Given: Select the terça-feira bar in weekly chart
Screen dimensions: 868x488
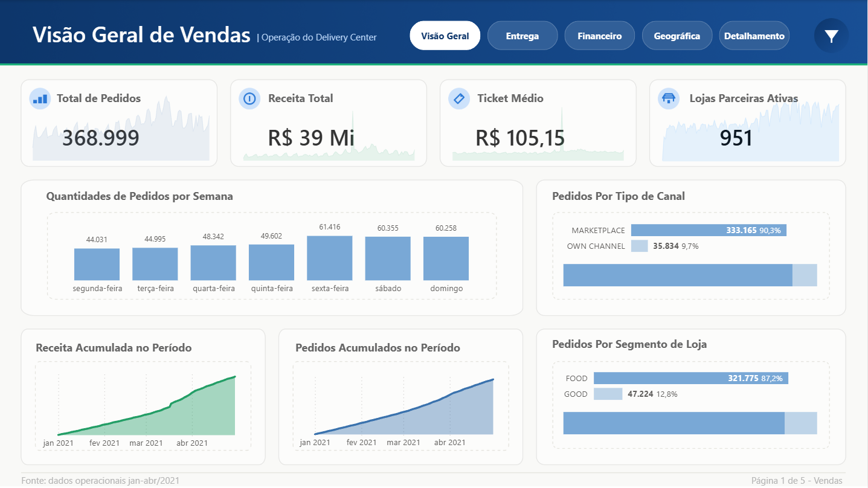Looking at the screenshot, I should (x=155, y=264).
